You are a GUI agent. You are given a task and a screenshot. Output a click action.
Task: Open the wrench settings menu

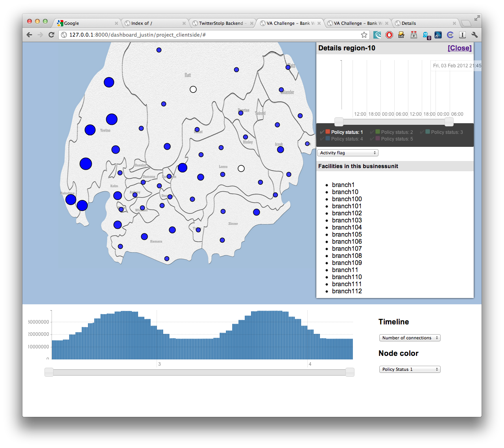474,35
